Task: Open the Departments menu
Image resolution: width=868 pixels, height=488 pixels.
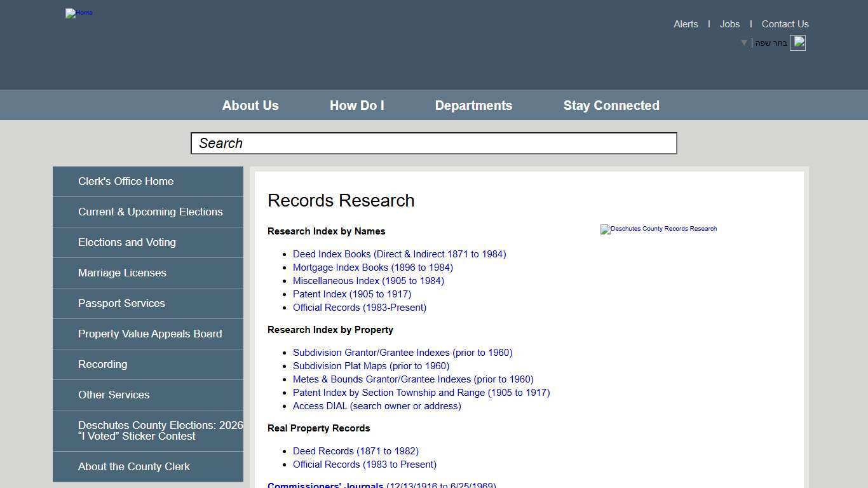Action: tap(473, 105)
